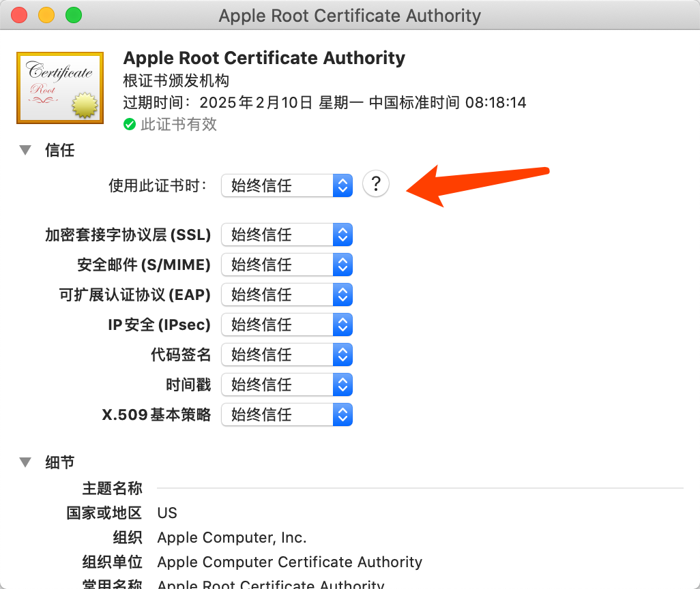The width and height of the screenshot is (700, 589).
Task: Open the 时间戳 trust dropdown
Action: (x=287, y=384)
